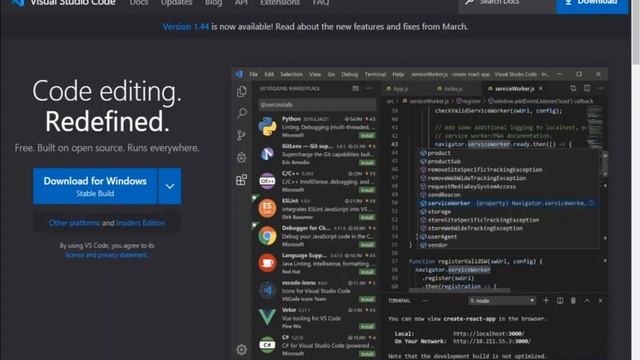Click the VS Code logo in the editor title bar
The image size is (640, 360).
coord(239,74)
